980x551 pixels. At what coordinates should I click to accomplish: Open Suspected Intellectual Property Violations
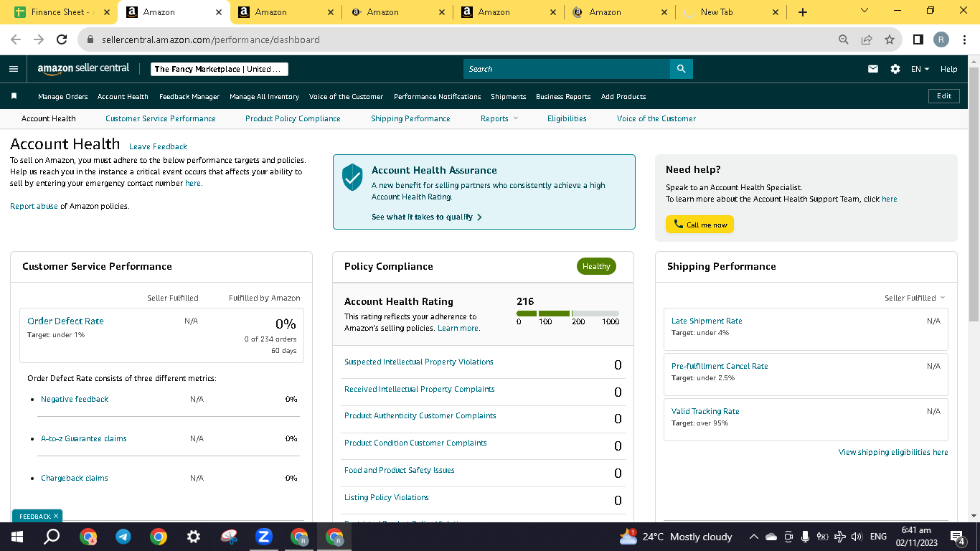tap(419, 362)
